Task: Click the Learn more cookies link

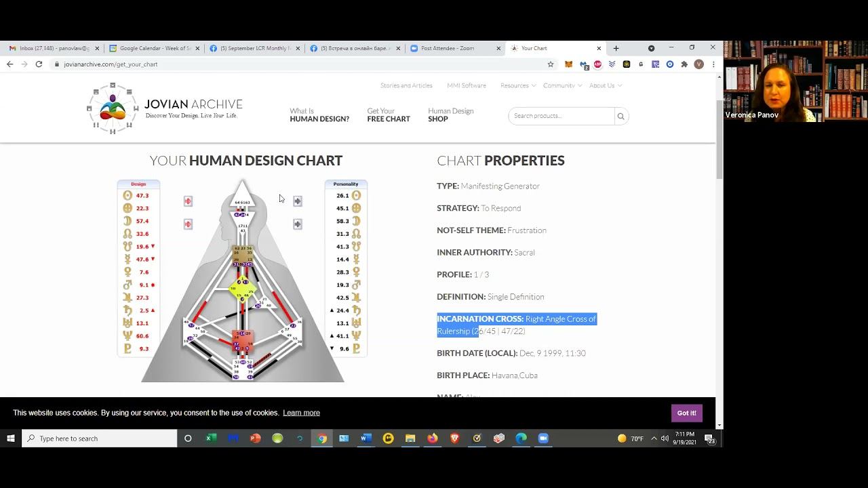Action: click(301, 413)
